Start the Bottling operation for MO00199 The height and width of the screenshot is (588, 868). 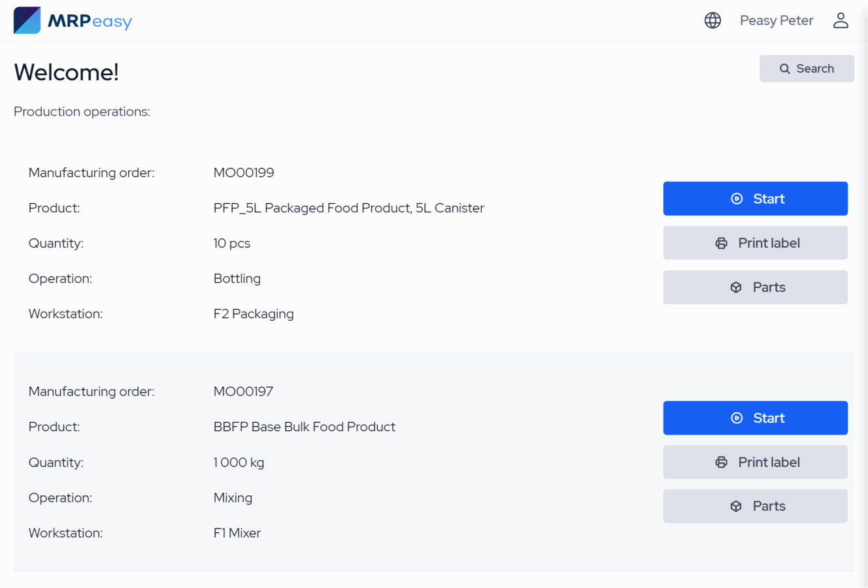(x=756, y=198)
